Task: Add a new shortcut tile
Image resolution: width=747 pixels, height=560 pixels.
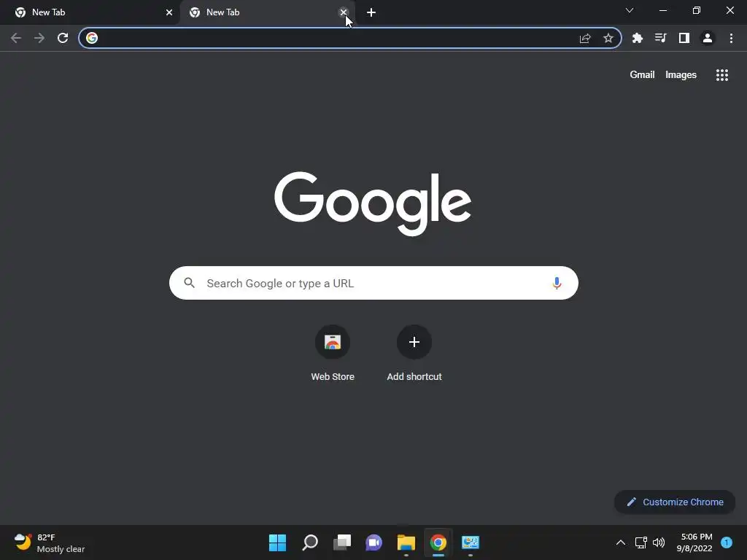Action: point(414,342)
